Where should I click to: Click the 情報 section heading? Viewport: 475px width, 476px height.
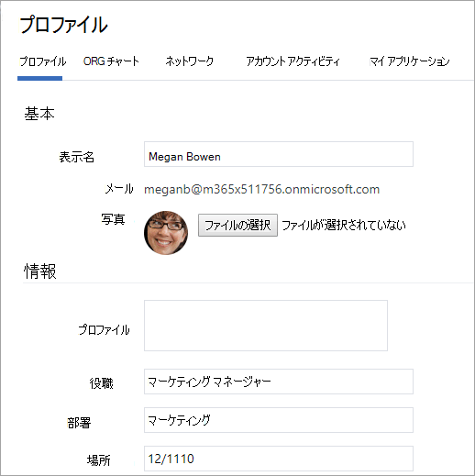click(x=40, y=271)
